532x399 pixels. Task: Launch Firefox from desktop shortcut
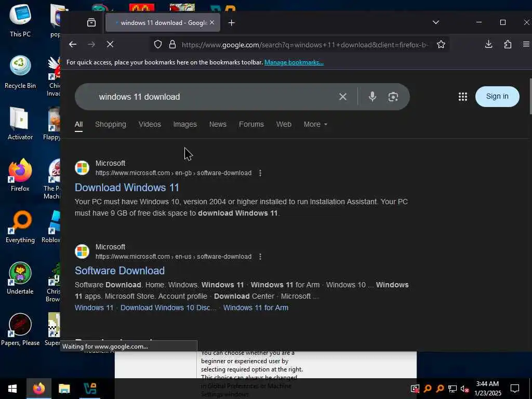(20, 175)
